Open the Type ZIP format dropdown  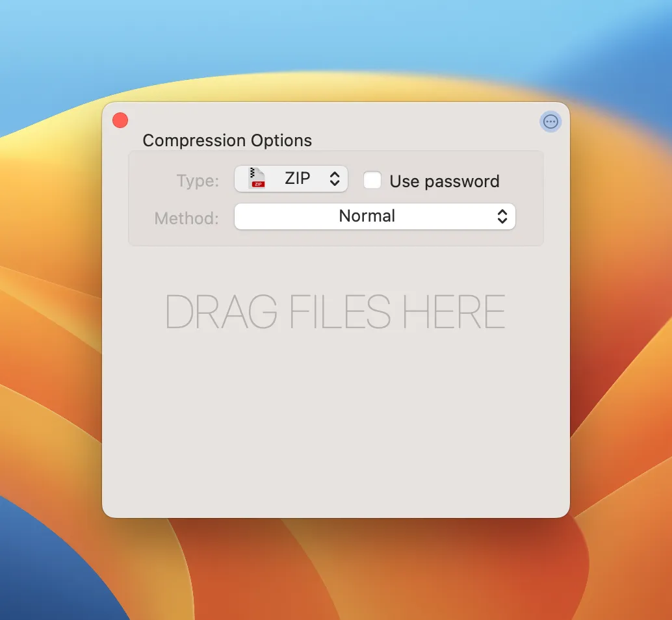point(291,179)
